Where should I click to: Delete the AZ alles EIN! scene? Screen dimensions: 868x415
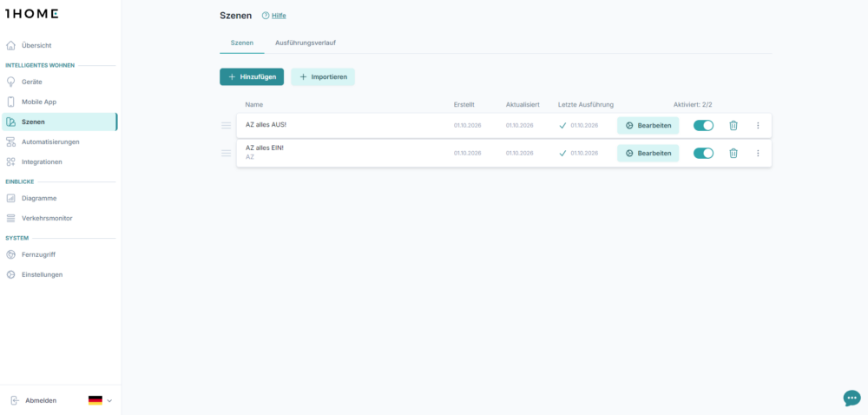pos(733,154)
